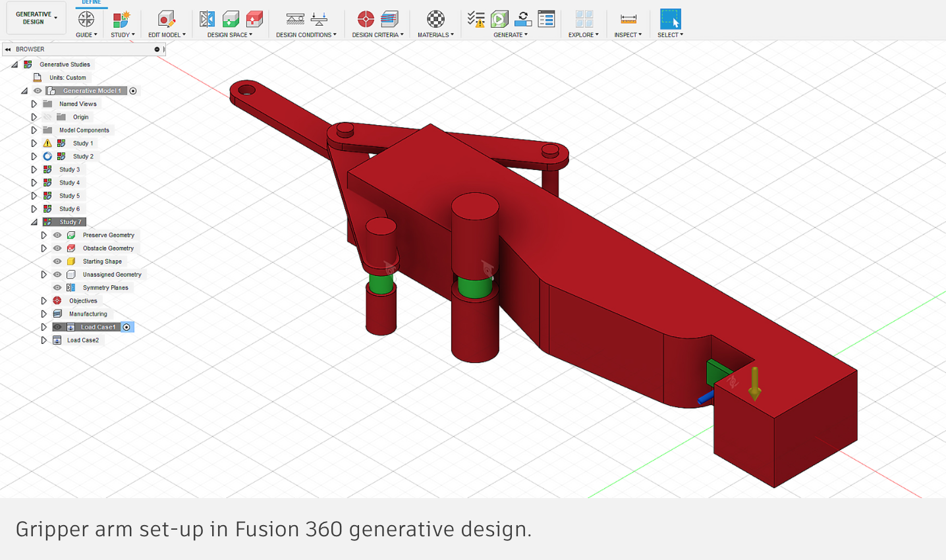The height and width of the screenshot is (560, 946).
Task: Click the Structural Constraints icon
Action: point(295,19)
